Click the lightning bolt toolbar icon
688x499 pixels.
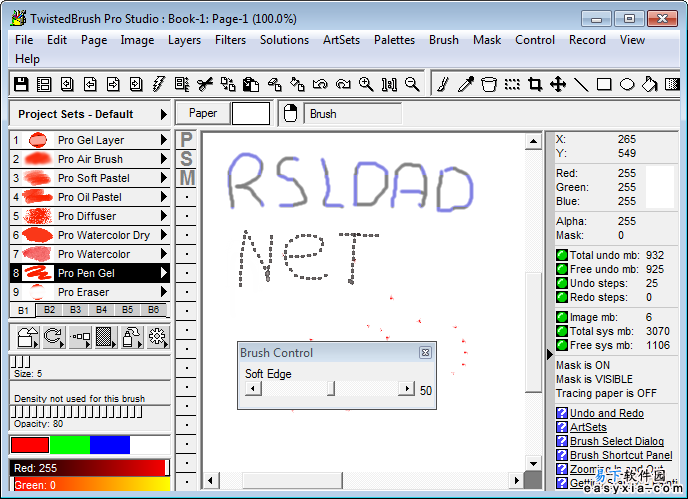point(159,84)
